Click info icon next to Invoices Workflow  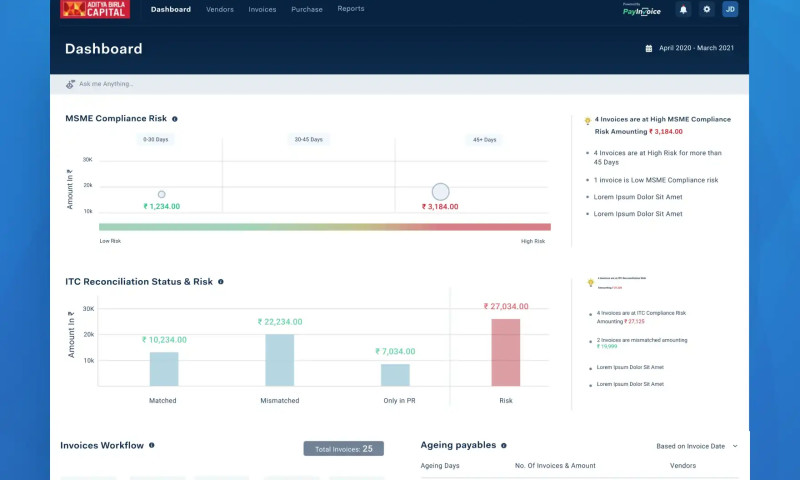[x=152, y=445]
